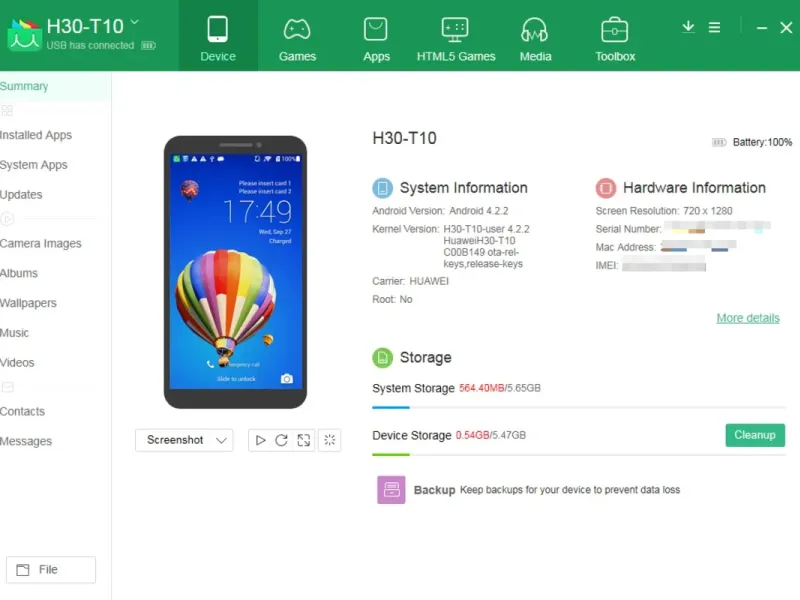Image resolution: width=800 pixels, height=600 pixels.
Task: Click 'Keep backups for your device' description
Action: click(570, 490)
